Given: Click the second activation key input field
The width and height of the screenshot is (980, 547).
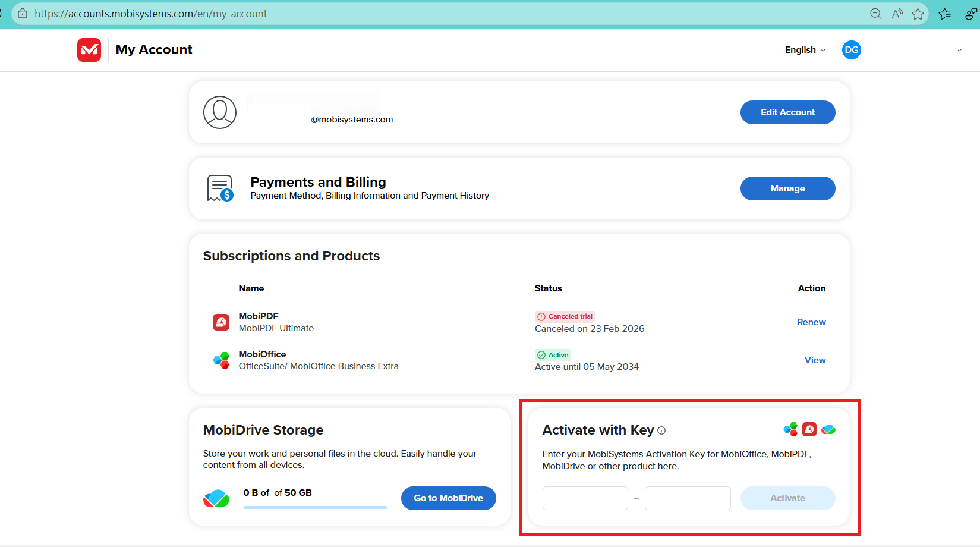Looking at the screenshot, I should tap(688, 498).
